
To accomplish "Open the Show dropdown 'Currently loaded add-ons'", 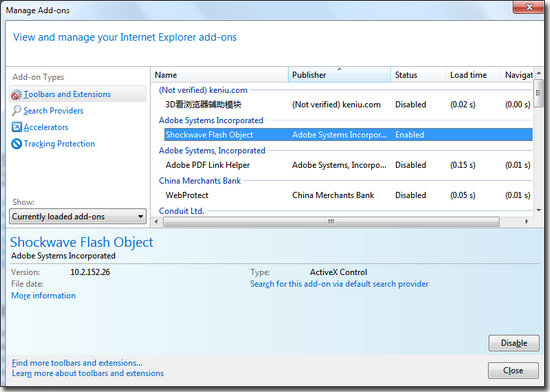I will [78, 216].
